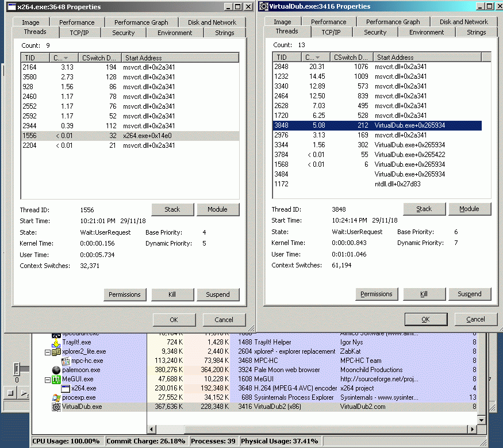Click scroll right arrow in process list

472,429
